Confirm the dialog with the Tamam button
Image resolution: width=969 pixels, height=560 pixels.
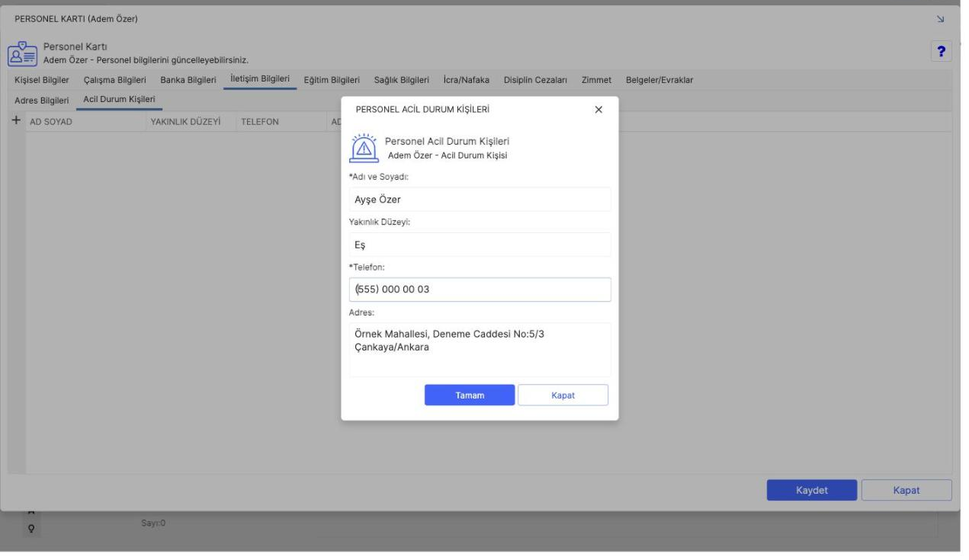coord(470,395)
